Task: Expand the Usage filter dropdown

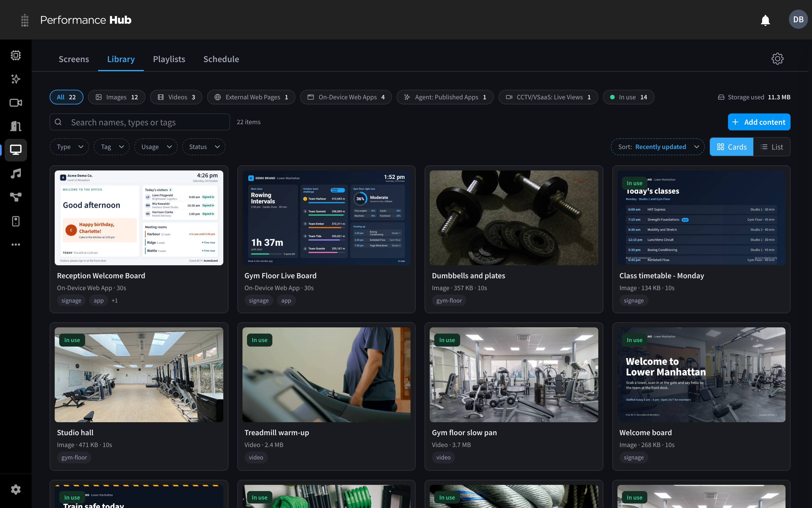Action: pyautogui.click(x=156, y=147)
